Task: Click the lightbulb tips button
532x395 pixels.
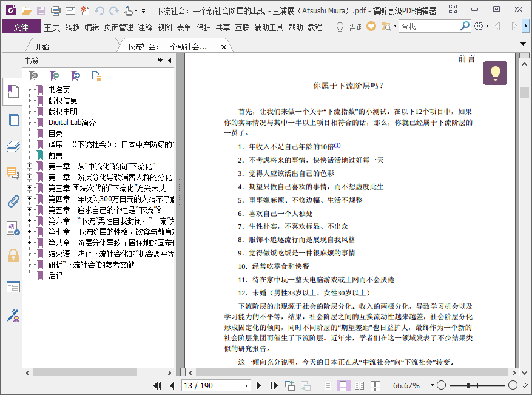Action: (495, 73)
